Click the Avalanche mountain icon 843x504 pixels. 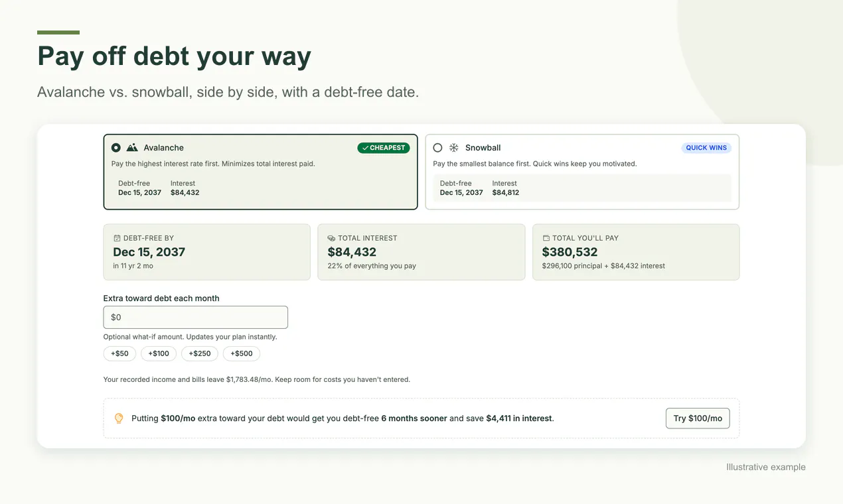[132, 148]
